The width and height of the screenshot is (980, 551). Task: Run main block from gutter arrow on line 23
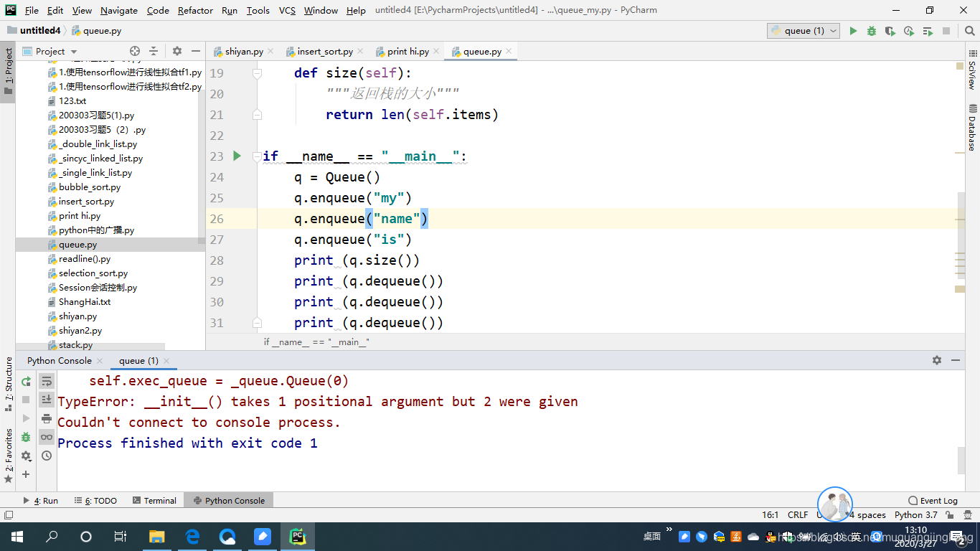click(237, 156)
